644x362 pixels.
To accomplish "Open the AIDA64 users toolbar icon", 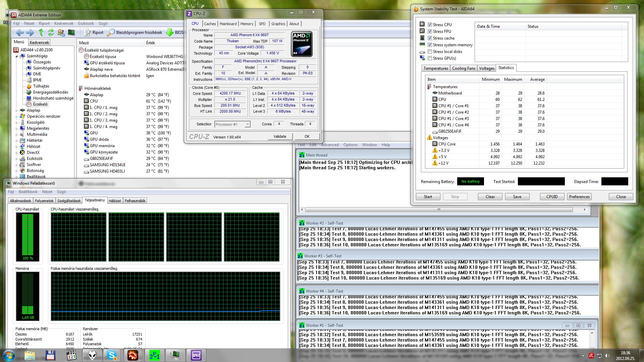I will [61, 33].
